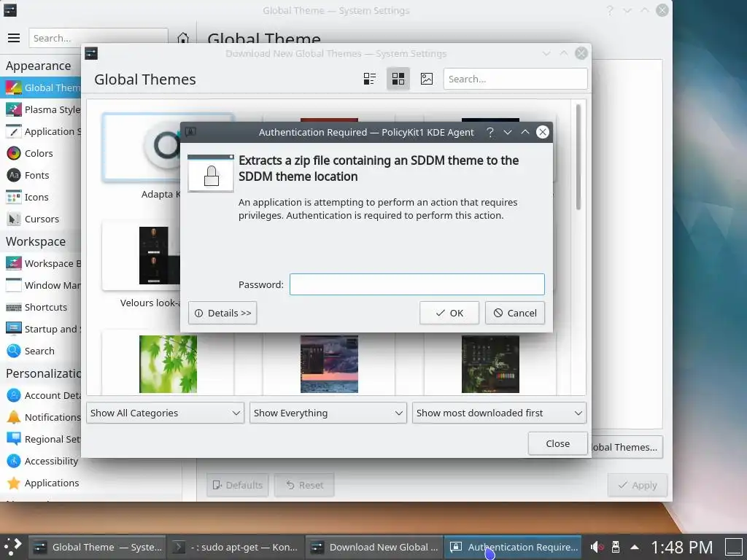747x560 pixels.
Task: Click the removable device tray icon
Action: [x=616, y=547]
